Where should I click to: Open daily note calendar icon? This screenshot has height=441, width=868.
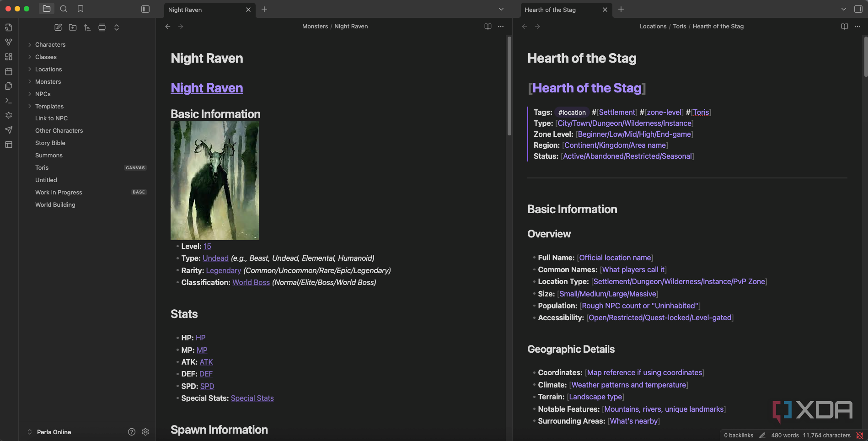9,71
